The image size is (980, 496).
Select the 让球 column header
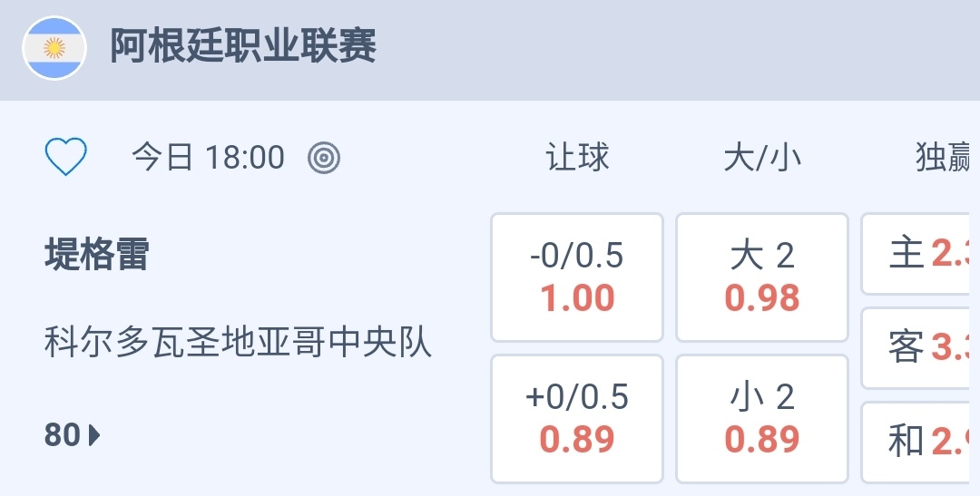point(577,158)
